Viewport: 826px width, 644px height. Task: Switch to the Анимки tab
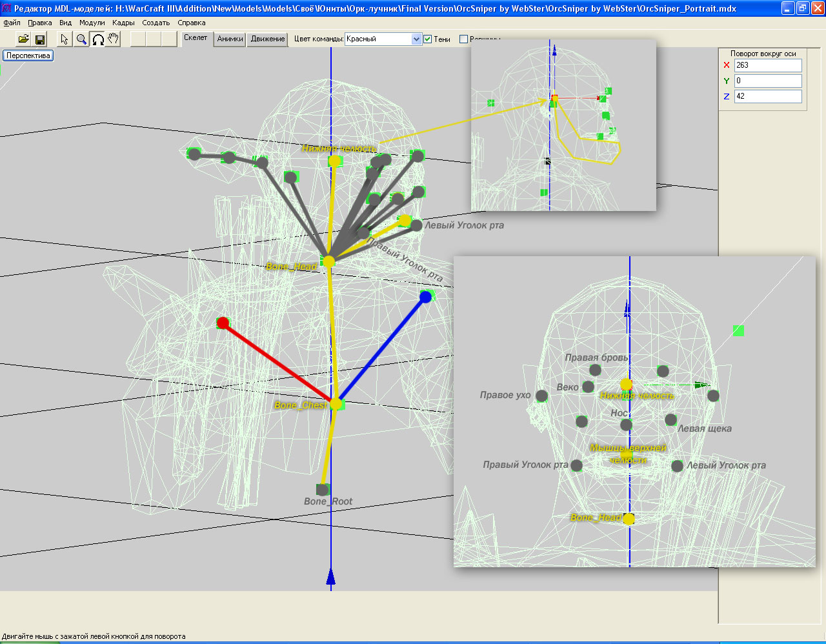(x=230, y=39)
